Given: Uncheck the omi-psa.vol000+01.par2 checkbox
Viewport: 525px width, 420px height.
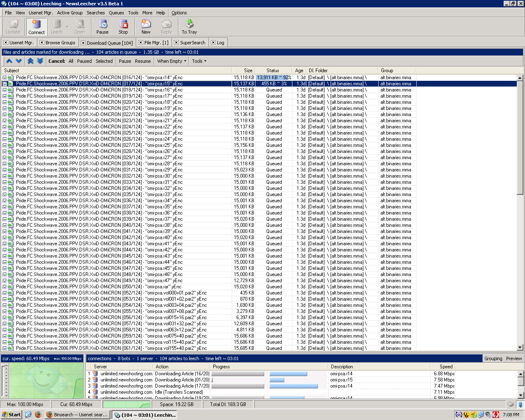Looking at the screenshot, I should [5, 293].
